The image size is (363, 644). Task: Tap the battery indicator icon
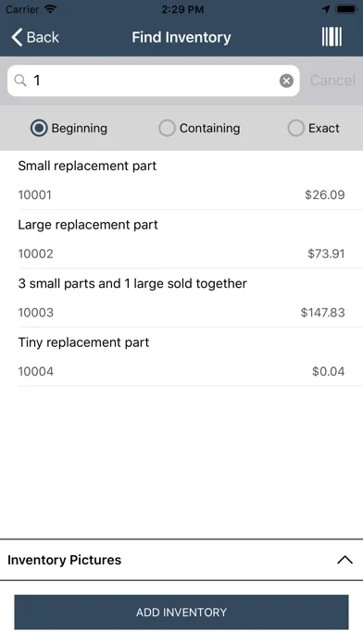[346, 9]
